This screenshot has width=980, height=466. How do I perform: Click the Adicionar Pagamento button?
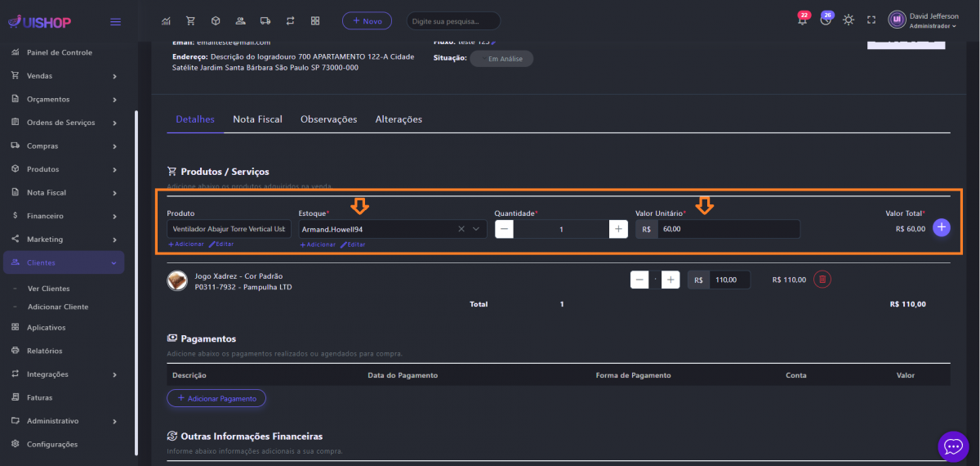point(216,398)
